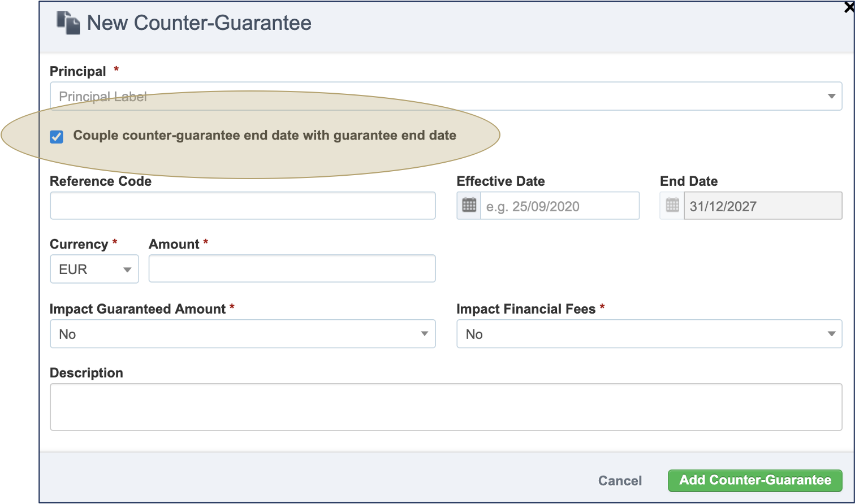Open the Effective Date calendar picker icon
The height and width of the screenshot is (504, 855).
[x=469, y=206]
